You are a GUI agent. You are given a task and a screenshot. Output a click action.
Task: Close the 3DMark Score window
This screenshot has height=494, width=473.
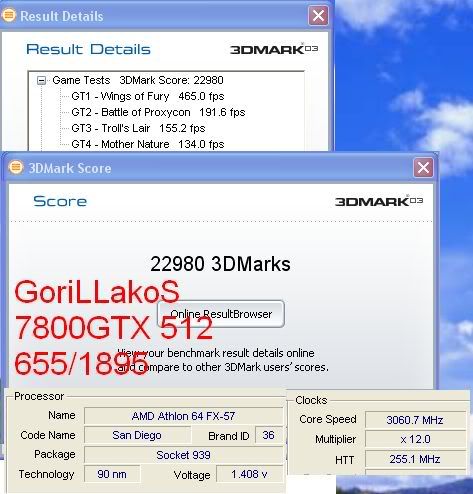point(423,167)
